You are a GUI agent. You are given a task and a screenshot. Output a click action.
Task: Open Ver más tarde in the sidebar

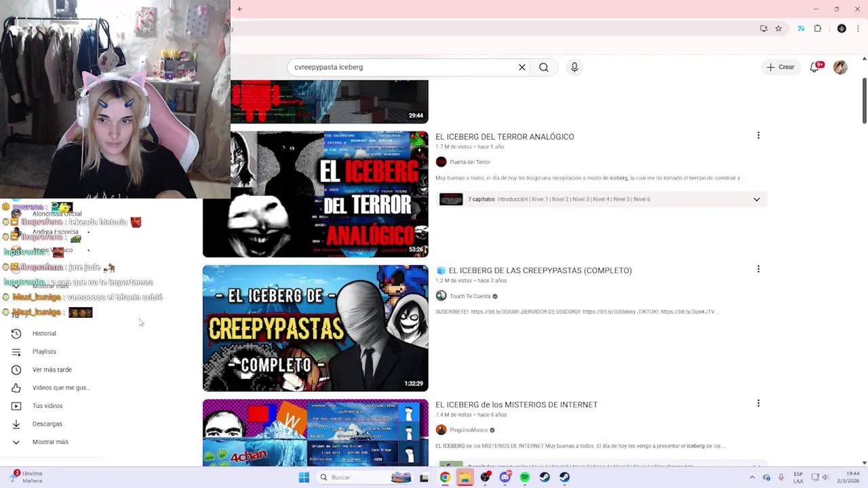pos(51,369)
